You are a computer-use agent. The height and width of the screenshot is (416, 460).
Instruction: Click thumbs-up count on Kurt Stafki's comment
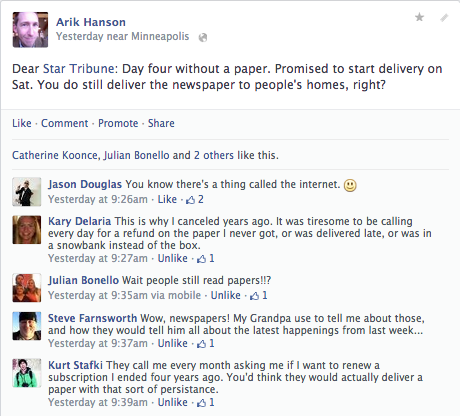(206, 402)
